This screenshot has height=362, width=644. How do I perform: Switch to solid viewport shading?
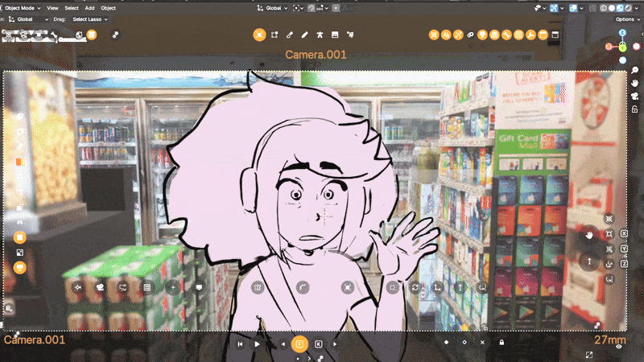pos(612,8)
